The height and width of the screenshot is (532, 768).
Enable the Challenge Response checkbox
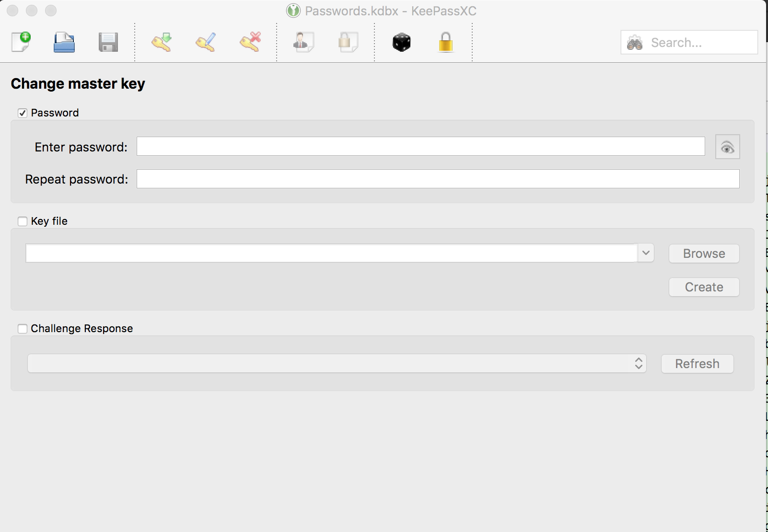(23, 329)
